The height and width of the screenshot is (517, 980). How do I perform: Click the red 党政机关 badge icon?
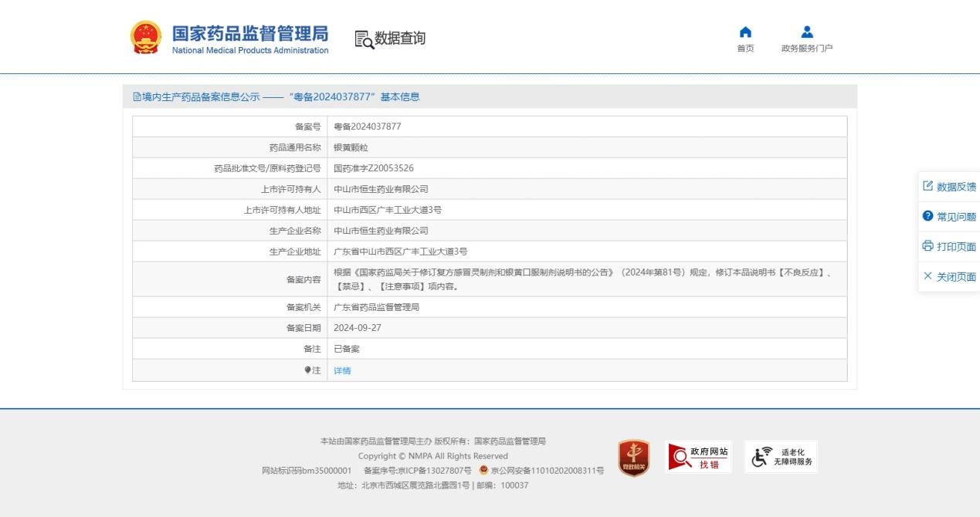click(633, 458)
